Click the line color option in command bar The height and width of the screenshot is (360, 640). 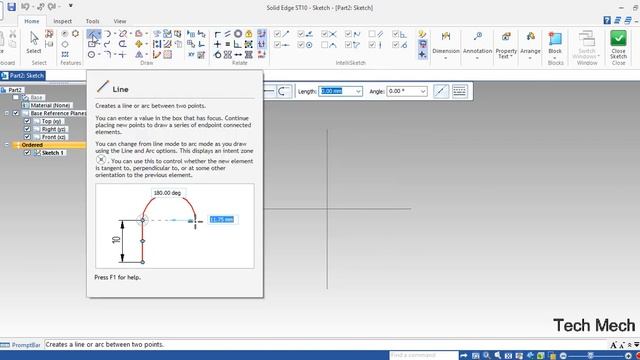pyautogui.click(x=441, y=91)
